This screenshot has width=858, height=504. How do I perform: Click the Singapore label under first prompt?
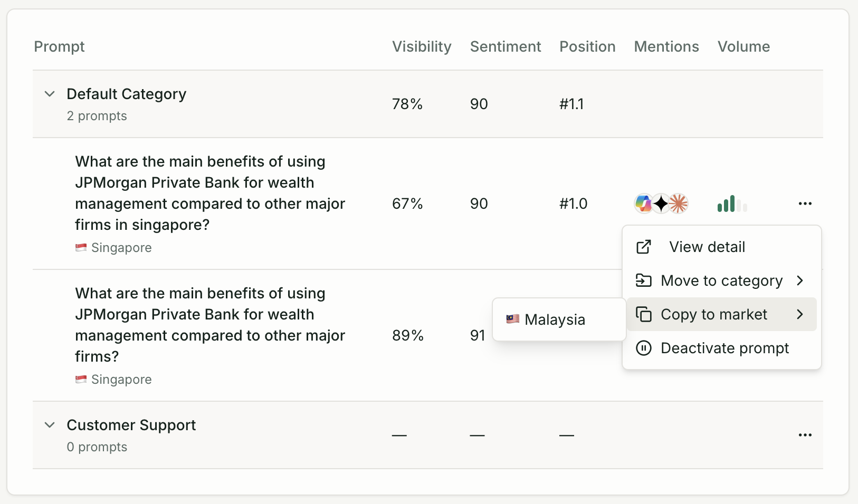click(x=121, y=247)
